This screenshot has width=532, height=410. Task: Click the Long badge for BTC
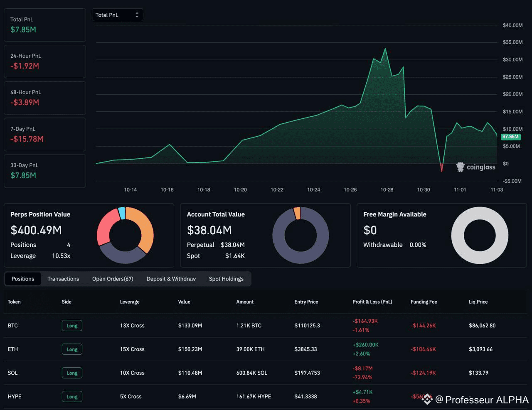click(x=72, y=326)
